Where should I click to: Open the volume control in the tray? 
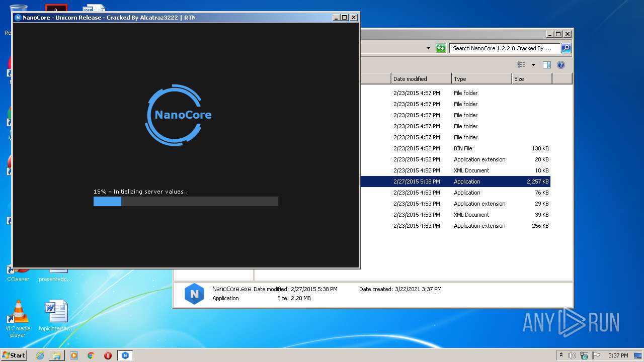pyautogui.click(x=572, y=355)
